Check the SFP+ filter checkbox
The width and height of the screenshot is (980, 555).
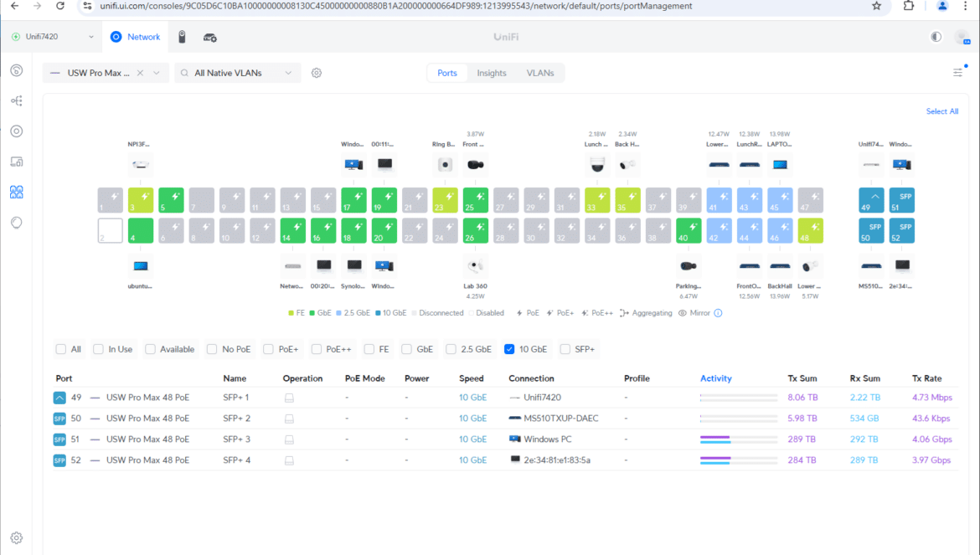click(565, 349)
